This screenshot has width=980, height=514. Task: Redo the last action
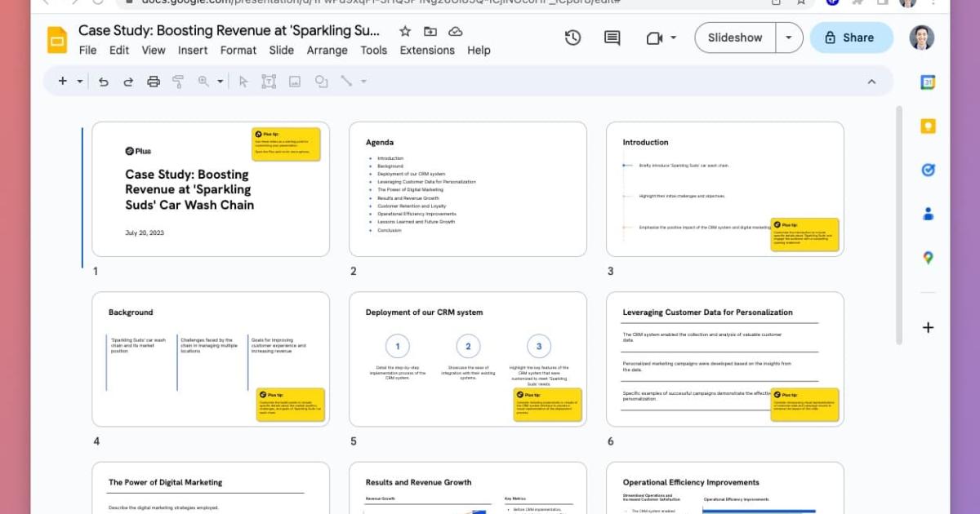pyautogui.click(x=129, y=81)
